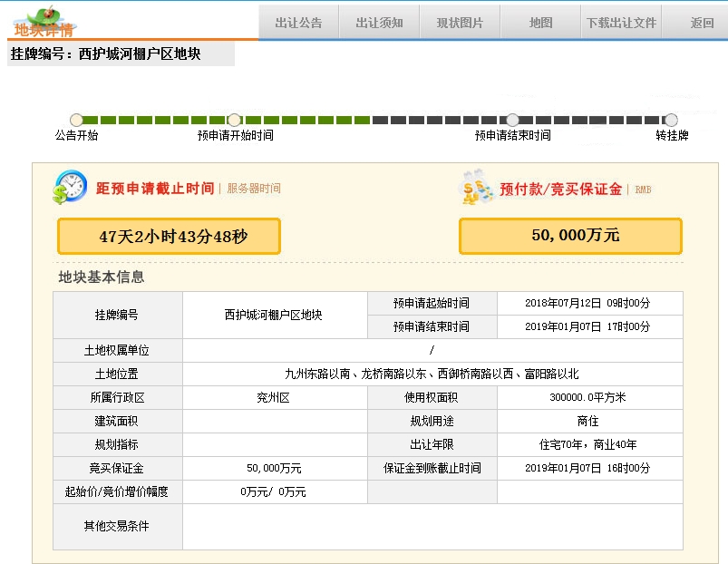Screen dimensions: 728x564
Task: Click the 土地位置 address value cell
Action: click(x=432, y=374)
